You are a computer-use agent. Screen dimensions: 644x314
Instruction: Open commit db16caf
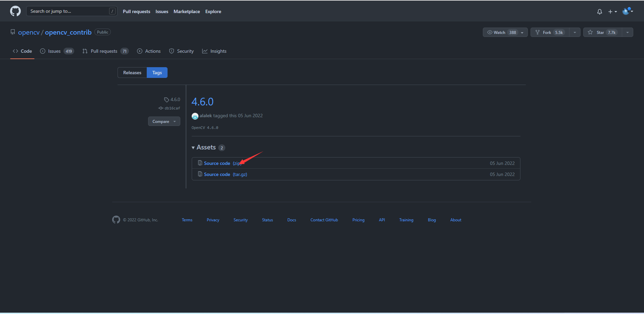tap(169, 108)
